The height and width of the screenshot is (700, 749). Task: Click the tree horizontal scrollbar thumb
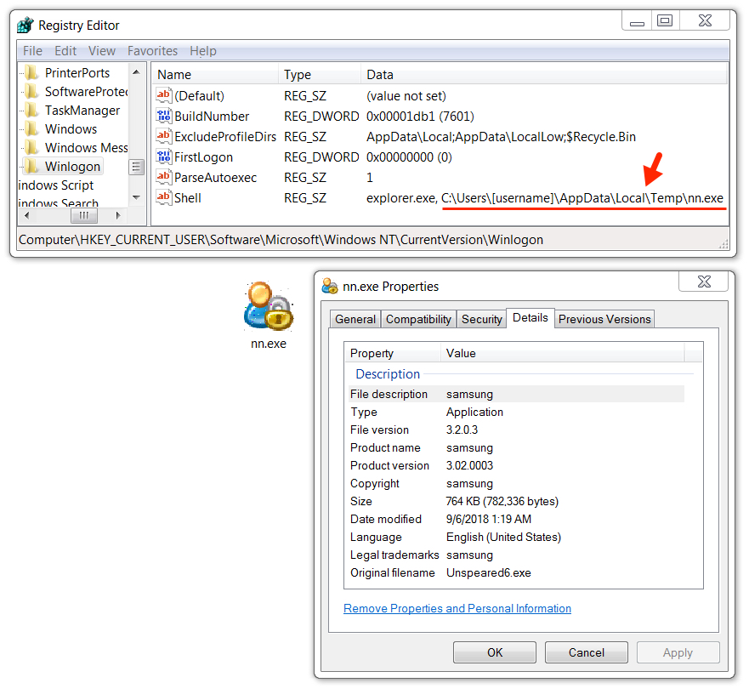point(84,215)
